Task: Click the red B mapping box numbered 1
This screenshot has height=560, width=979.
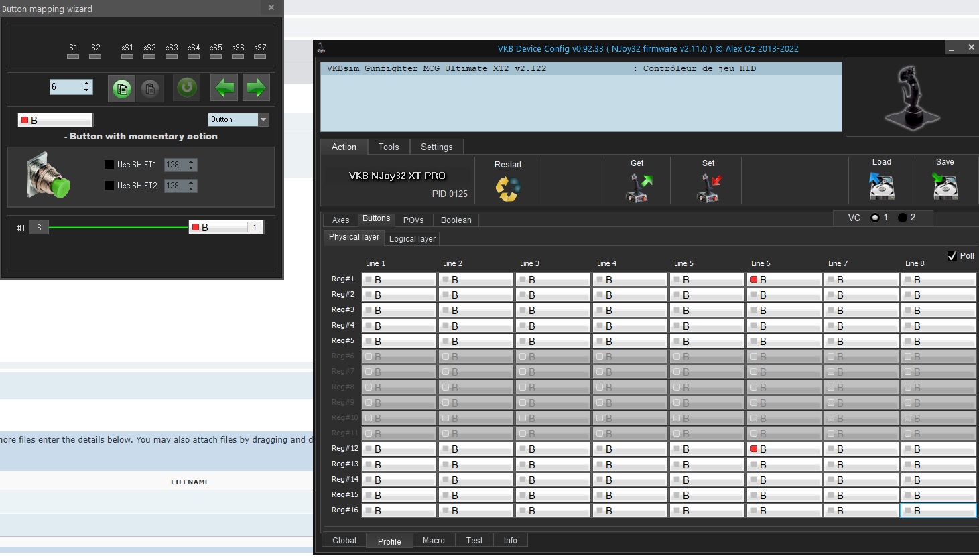Action: pyautogui.click(x=226, y=227)
